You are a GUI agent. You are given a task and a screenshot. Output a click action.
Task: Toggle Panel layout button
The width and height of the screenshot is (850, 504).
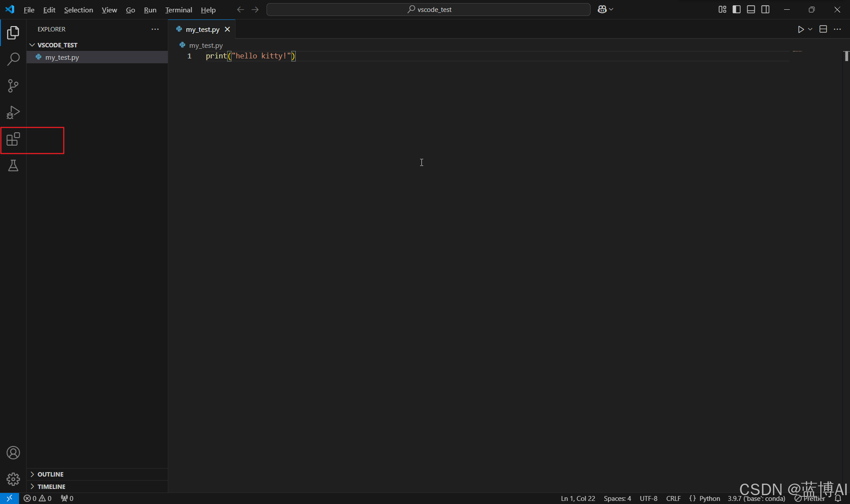click(751, 9)
